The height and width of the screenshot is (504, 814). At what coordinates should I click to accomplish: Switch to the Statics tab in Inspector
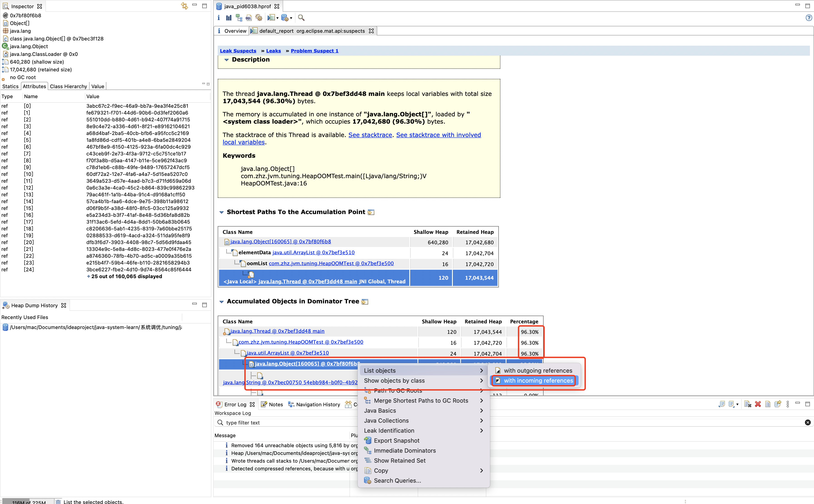tap(10, 86)
